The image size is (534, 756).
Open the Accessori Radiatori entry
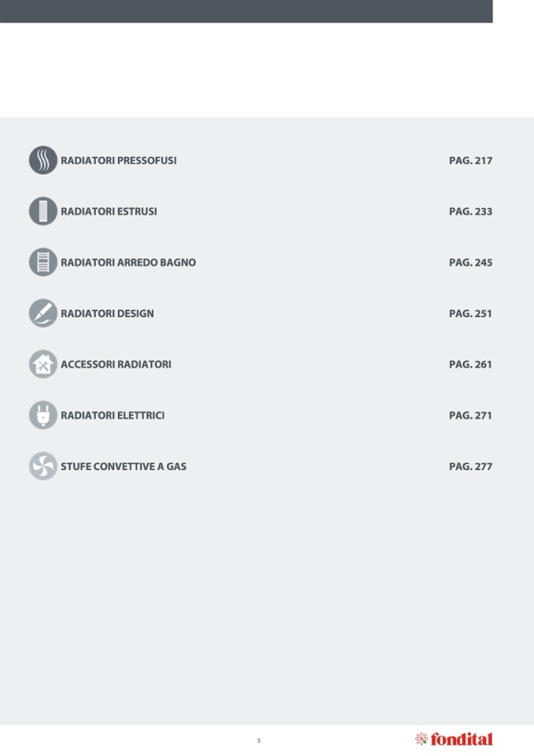tap(116, 364)
